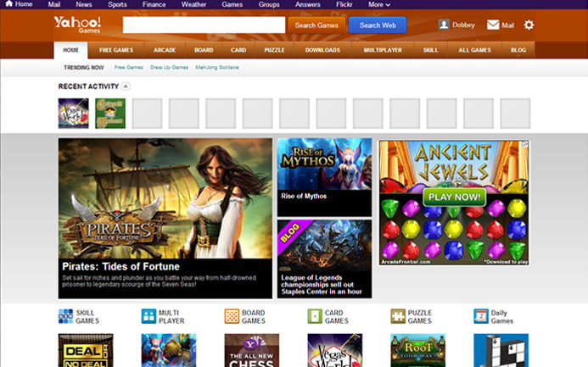Open the second green recent activity thumbnail
The height and width of the screenshot is (367, 588).
pos(110,114)
